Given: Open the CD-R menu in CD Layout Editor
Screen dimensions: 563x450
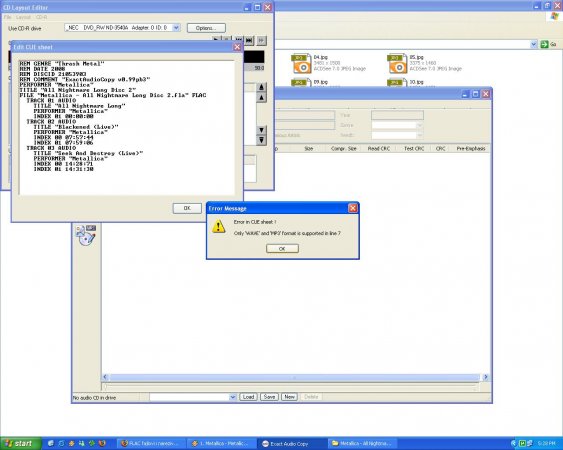Looking at the screenshot, I should (41, 17).
